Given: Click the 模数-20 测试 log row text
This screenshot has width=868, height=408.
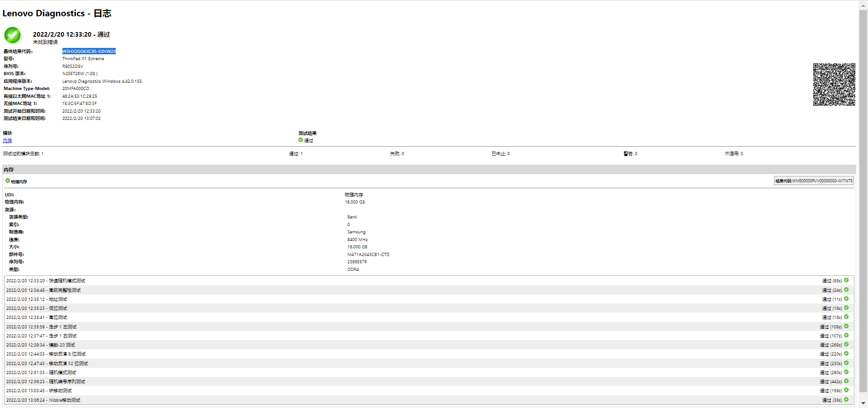Looking at the screenshot, I should (x=41, y=345).
